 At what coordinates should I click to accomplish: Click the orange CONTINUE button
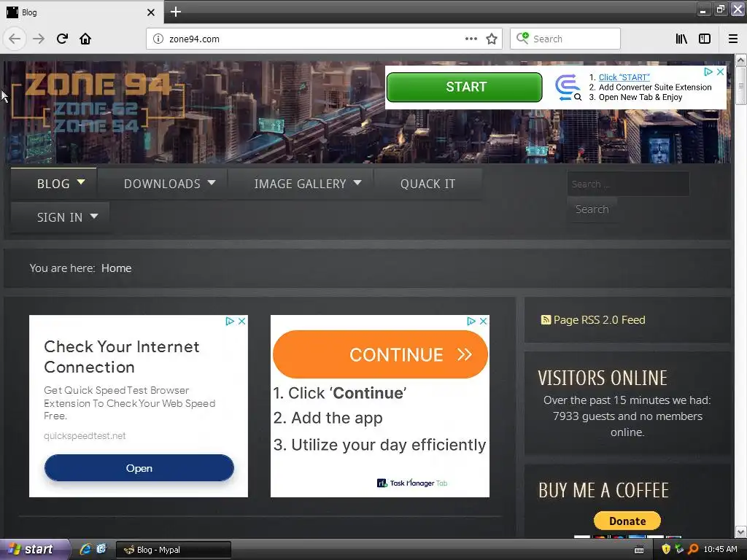point(380,354)
